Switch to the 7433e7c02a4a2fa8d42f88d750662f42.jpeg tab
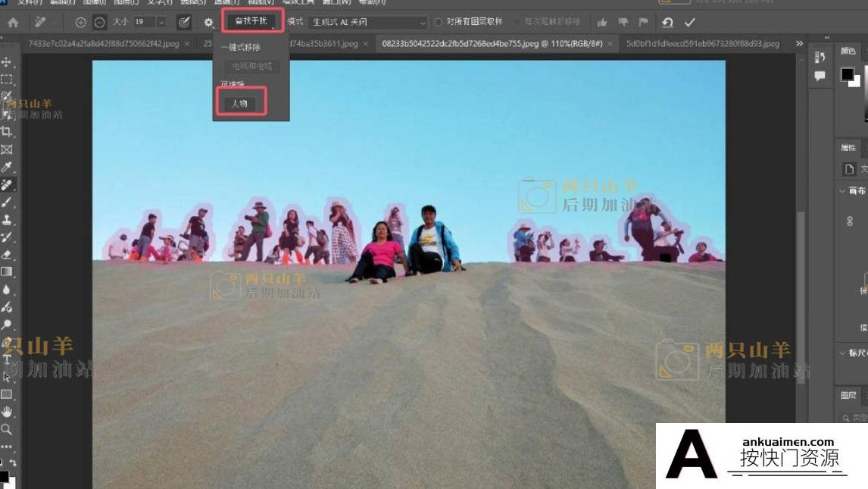 tap(104, 43)
